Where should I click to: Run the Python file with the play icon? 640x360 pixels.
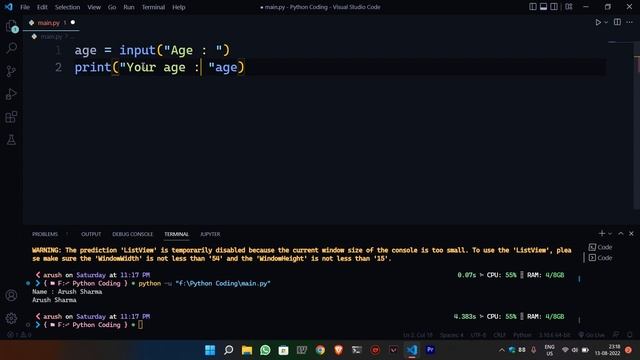point(598,22)
